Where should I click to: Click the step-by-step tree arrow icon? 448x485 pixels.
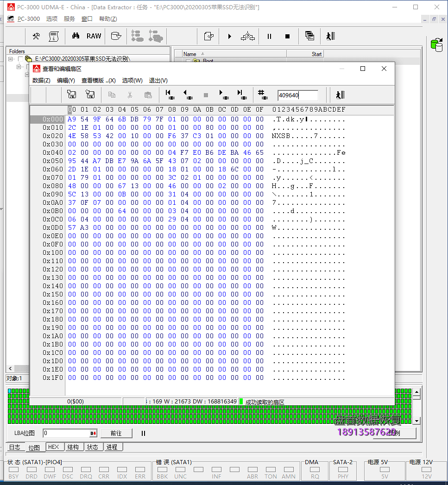point(247,36)
